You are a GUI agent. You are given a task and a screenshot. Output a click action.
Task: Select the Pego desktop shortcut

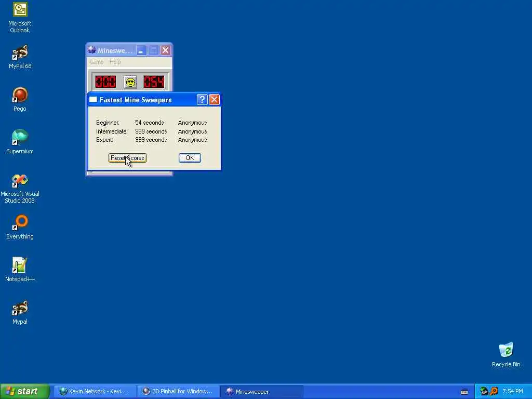point(20,99)
